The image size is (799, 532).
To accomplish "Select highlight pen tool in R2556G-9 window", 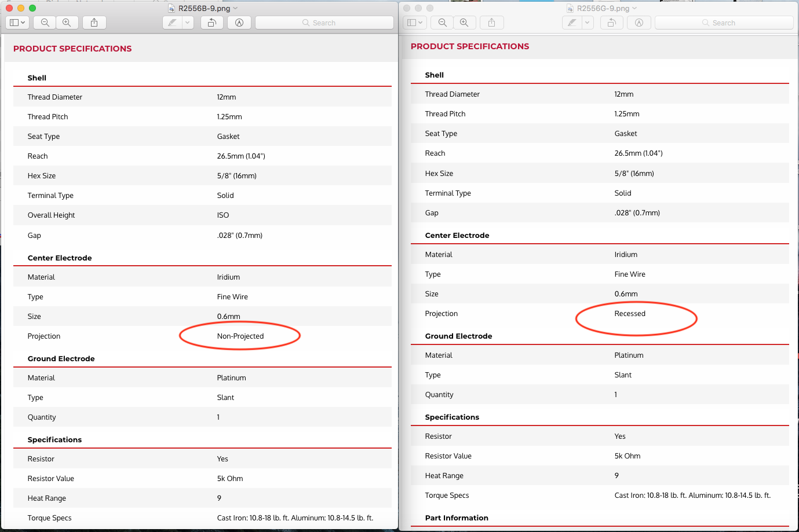I will click(x=572, y=23).
